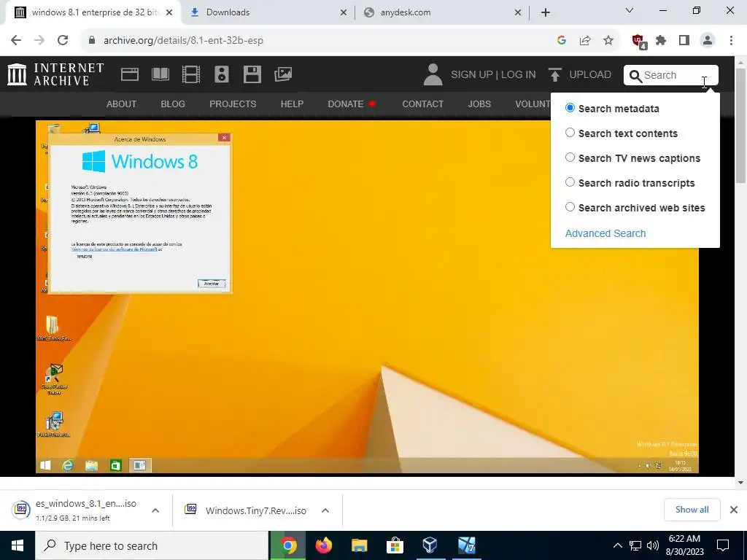The width and height of the screenshot is (747, 560).
Task: Reload the page with the refresh icon
Action: tap(63, 40)
